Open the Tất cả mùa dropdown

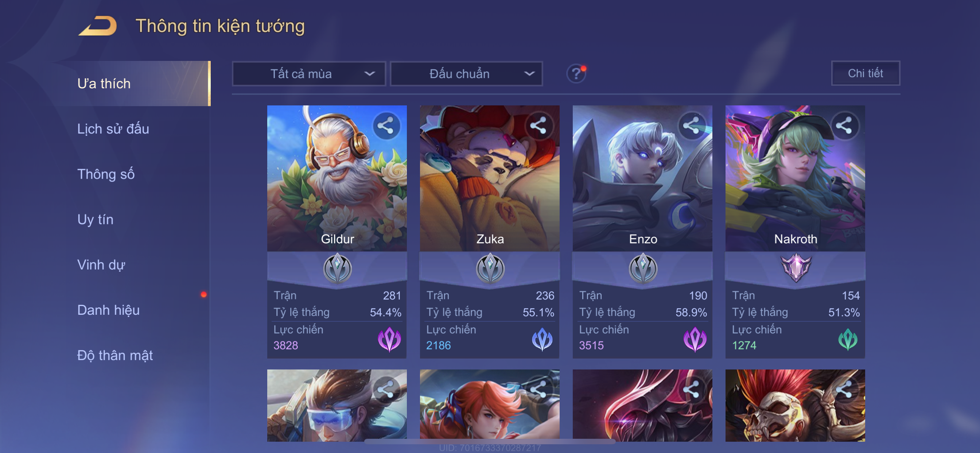[x=309, y=73]
